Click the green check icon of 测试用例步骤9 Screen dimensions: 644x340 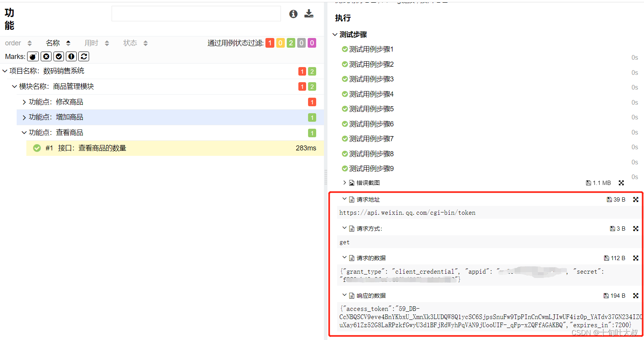point(344,169)
